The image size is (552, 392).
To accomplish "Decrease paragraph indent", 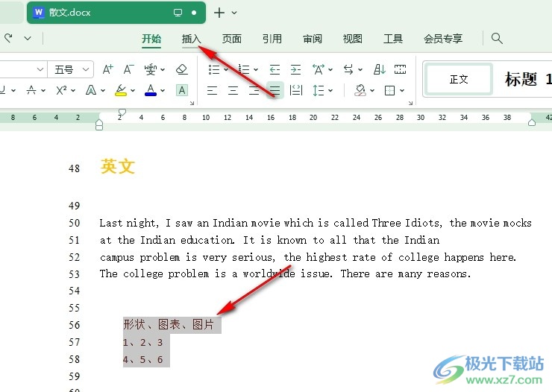I will point(275,69).
